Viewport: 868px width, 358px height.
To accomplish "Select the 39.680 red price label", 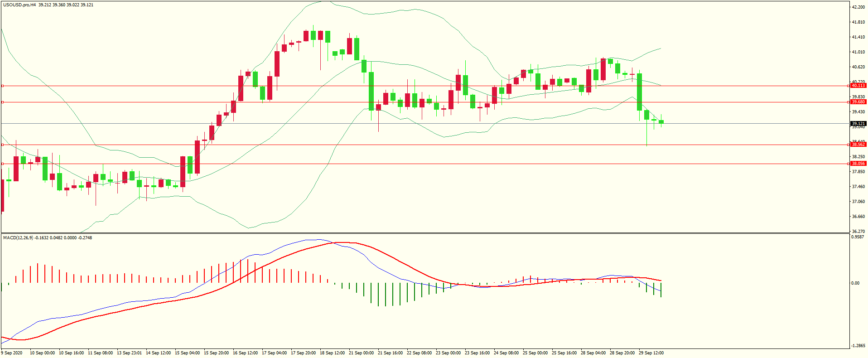I will point(858,102).
